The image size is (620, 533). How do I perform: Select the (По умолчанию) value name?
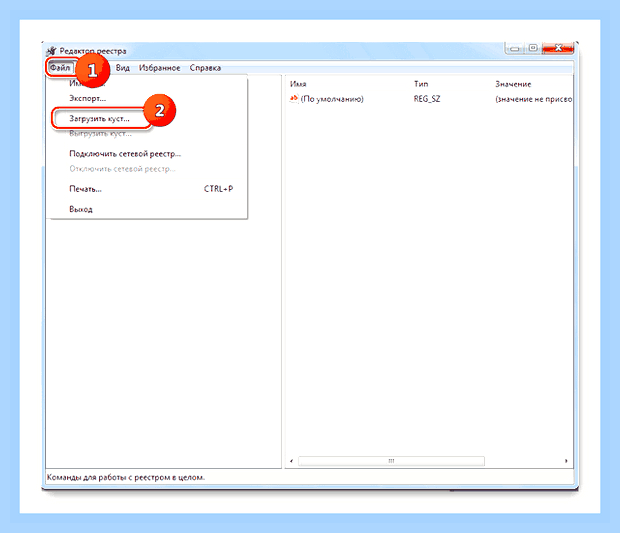click(332, 99)
